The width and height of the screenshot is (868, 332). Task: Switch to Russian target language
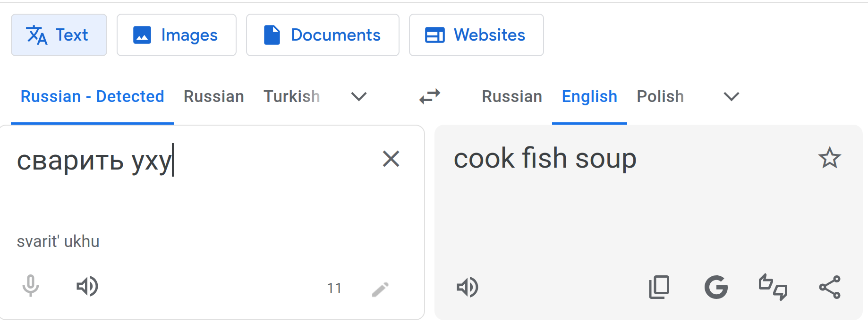coord(512,96)
